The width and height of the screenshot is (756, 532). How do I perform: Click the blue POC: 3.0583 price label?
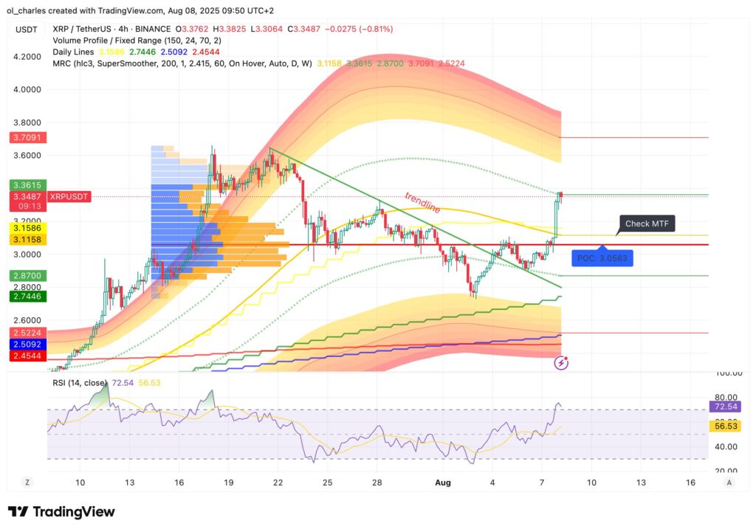coord(602,258)
